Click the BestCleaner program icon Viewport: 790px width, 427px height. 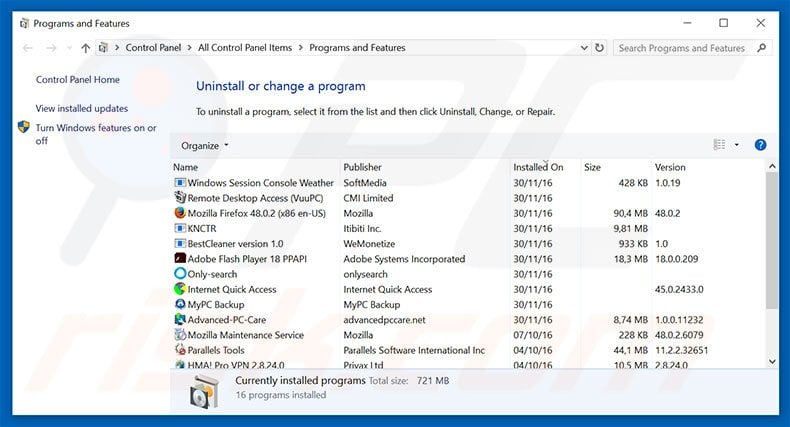tap(180, 243)
